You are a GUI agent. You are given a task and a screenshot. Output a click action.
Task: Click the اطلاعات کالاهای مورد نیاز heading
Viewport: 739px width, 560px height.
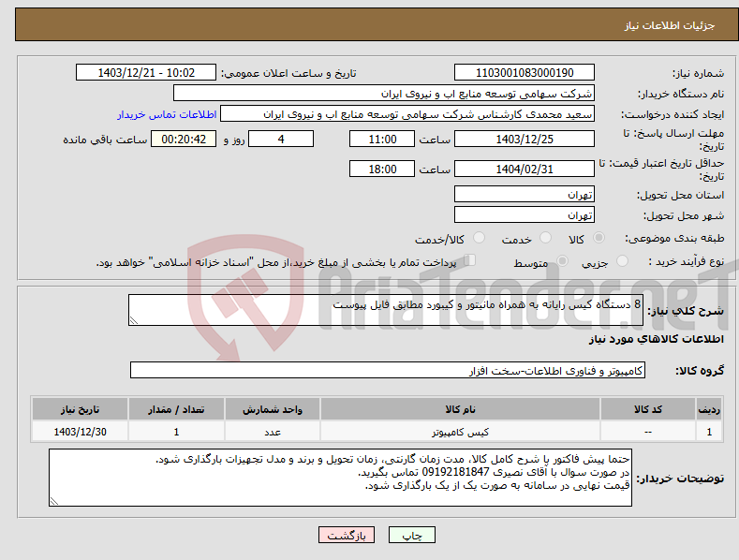tap(656, 339)
